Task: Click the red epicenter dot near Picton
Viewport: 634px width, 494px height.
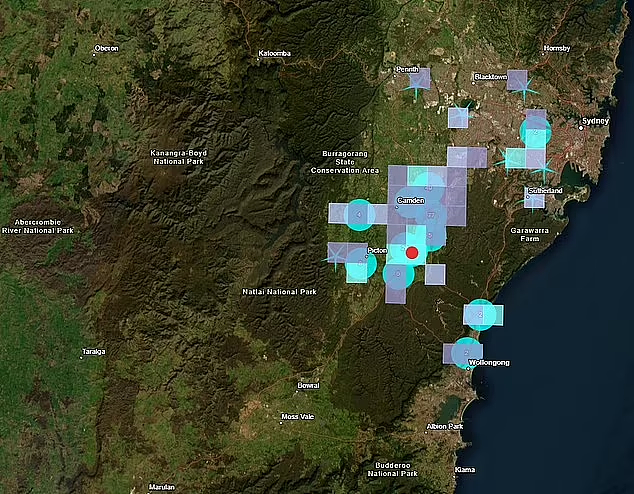Action: [412, 253]
